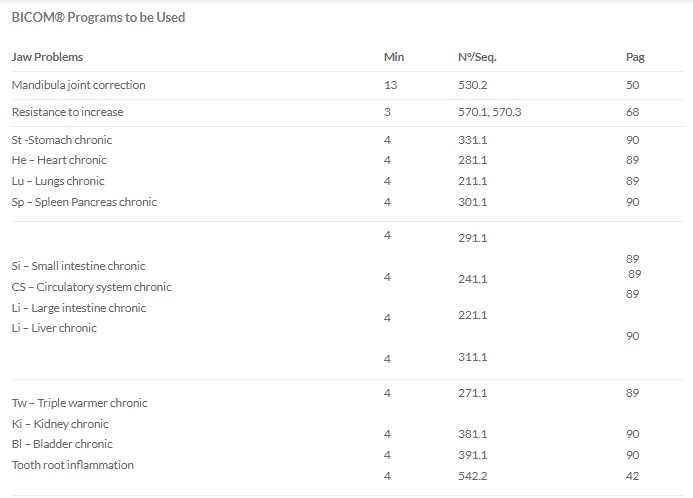Select 'St -Stomach chronic' entry
The height and width of the screenshot is (498, 693).
(x=61, y=140)
